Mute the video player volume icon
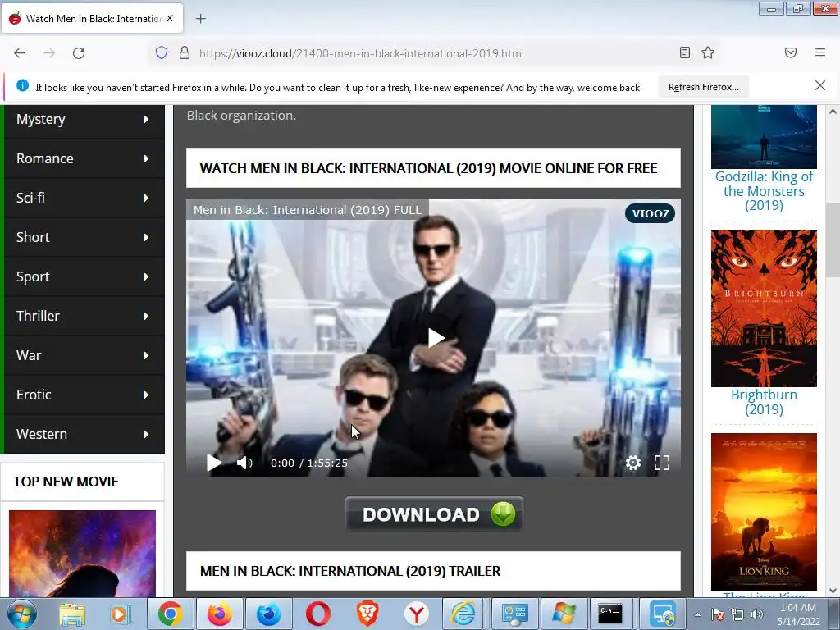This screenshot has height=630, width=840. tap(244, 463)
